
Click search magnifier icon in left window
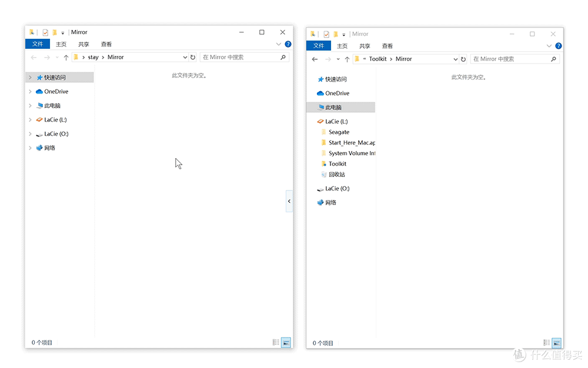click(x=283, y=58)
